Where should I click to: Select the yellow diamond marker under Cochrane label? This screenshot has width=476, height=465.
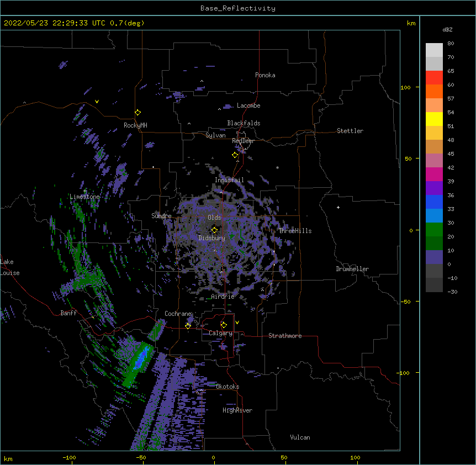(188, 326)
